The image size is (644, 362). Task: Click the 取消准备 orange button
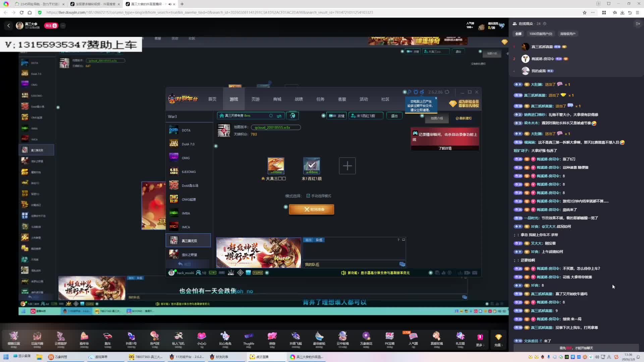coord(311,209)
